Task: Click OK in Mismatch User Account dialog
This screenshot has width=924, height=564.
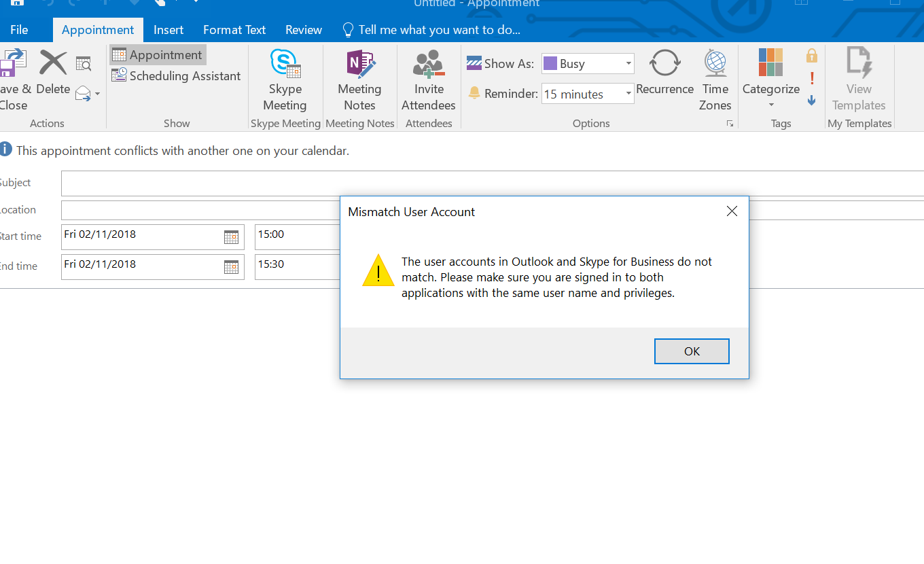Action: (692, 351)
